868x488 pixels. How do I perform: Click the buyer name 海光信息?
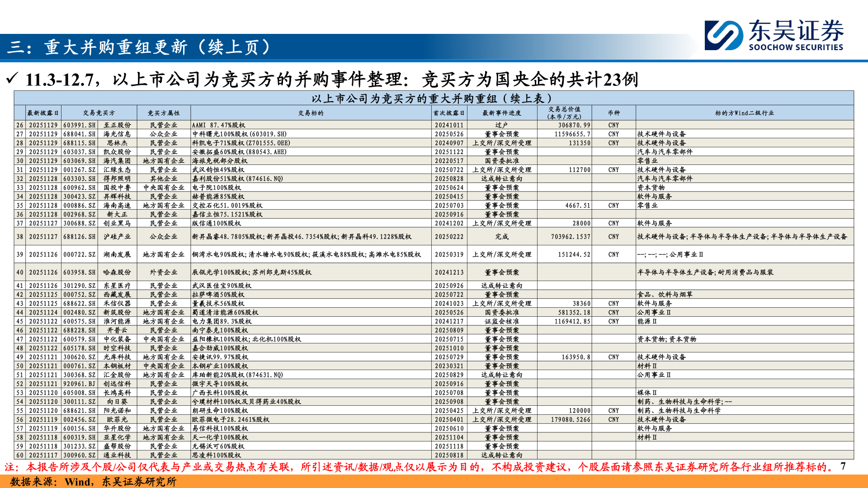click(x=117, y=134)
